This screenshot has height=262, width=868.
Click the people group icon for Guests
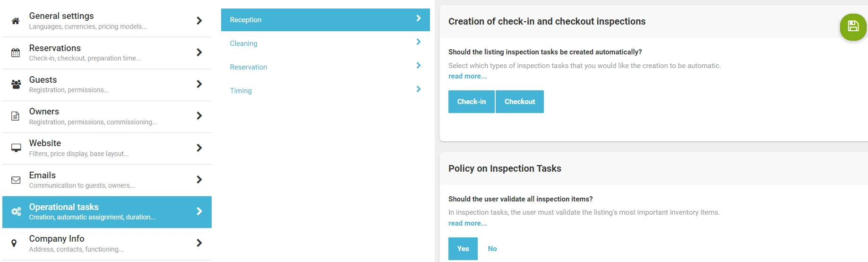pyautogui.click(x=16, y=84)
